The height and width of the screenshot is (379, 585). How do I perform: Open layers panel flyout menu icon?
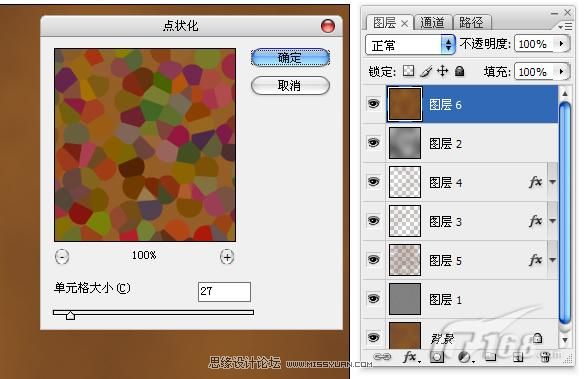(565, 26)
